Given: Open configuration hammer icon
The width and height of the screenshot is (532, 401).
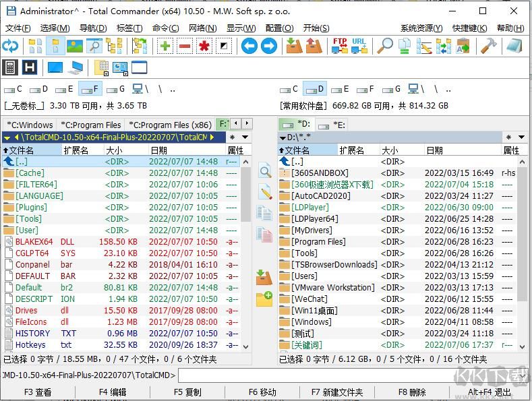Looking at the screenshot, I should (489, 46).
